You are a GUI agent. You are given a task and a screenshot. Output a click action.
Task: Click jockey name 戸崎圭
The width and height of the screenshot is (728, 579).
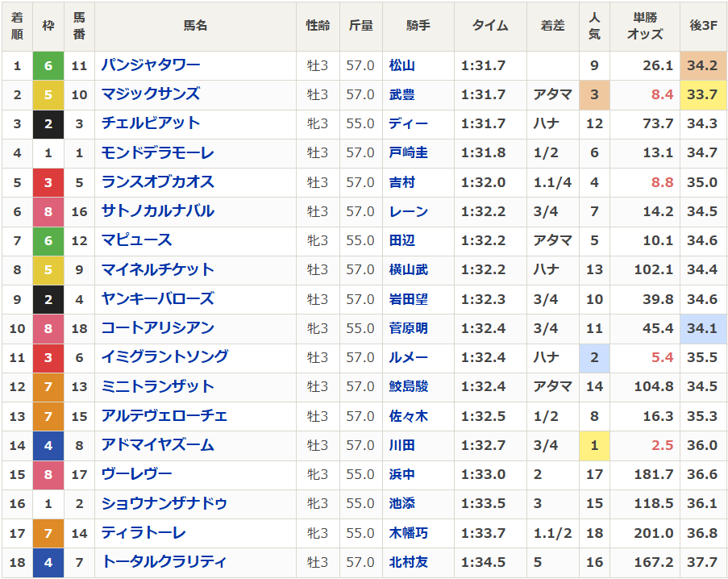click(408, 152)
